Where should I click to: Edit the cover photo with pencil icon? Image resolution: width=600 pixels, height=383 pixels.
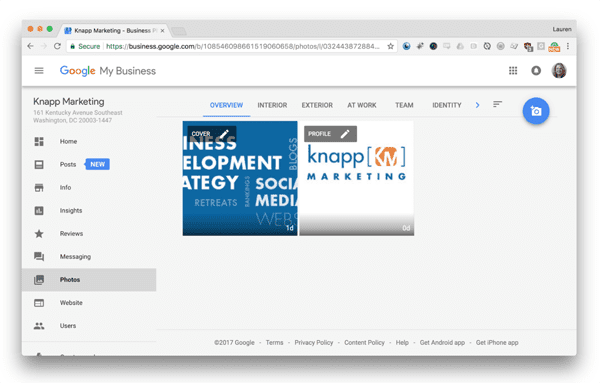(x=224, y=134)
